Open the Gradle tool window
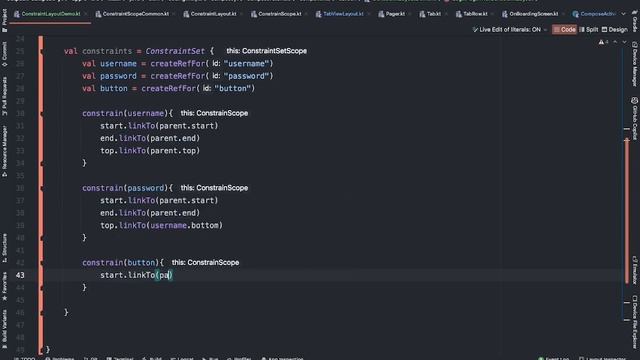Image resolution: width=640 pixels, height=360 pixels. [635, 21]
